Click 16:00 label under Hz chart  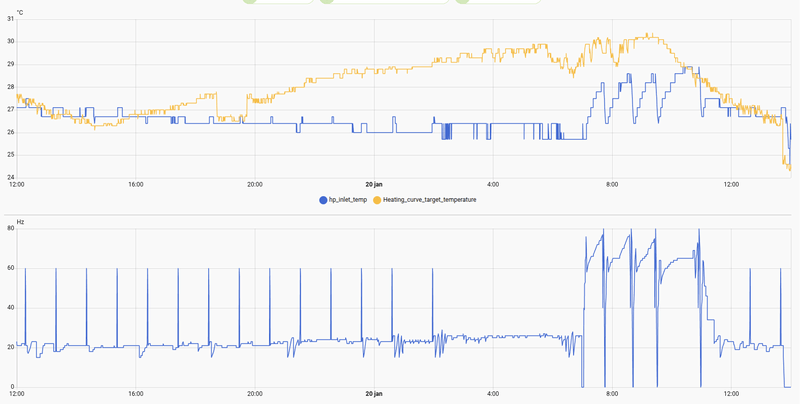click(x=136, y=394)
